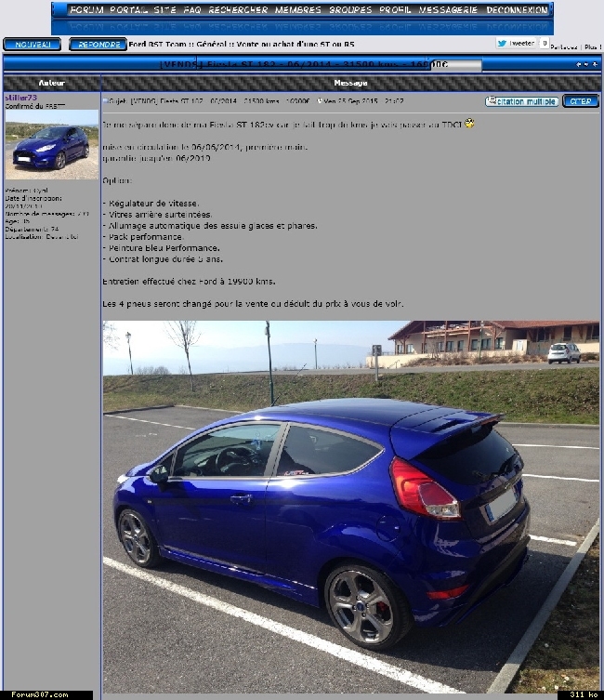This screenshot has width=604, height=700.
Task: Click the Général breadcrumb link
Action: pyautogui.click(x=211, y=45)
